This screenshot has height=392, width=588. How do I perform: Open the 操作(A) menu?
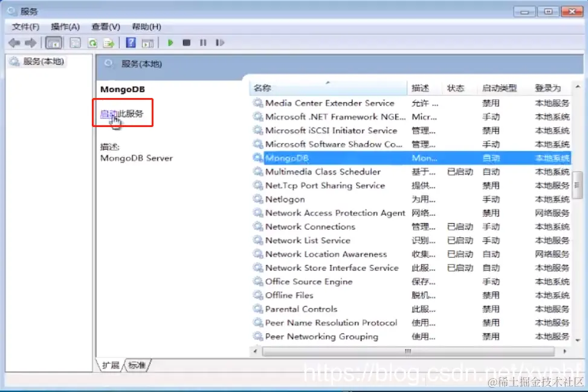[65, 27]
